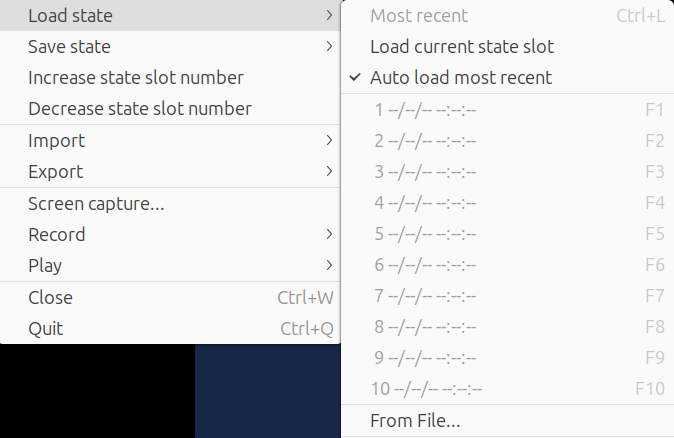Click the Record menu item label

[57, 235]
